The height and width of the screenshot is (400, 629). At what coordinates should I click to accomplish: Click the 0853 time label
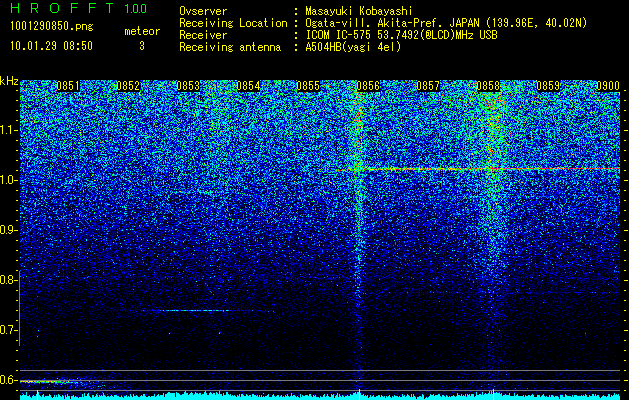pyautogui.click(x=188, y=86)
